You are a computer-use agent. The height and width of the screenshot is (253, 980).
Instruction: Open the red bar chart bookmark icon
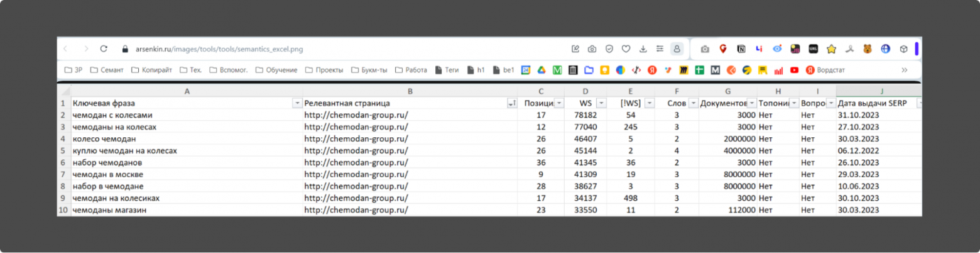pos(779,70)
